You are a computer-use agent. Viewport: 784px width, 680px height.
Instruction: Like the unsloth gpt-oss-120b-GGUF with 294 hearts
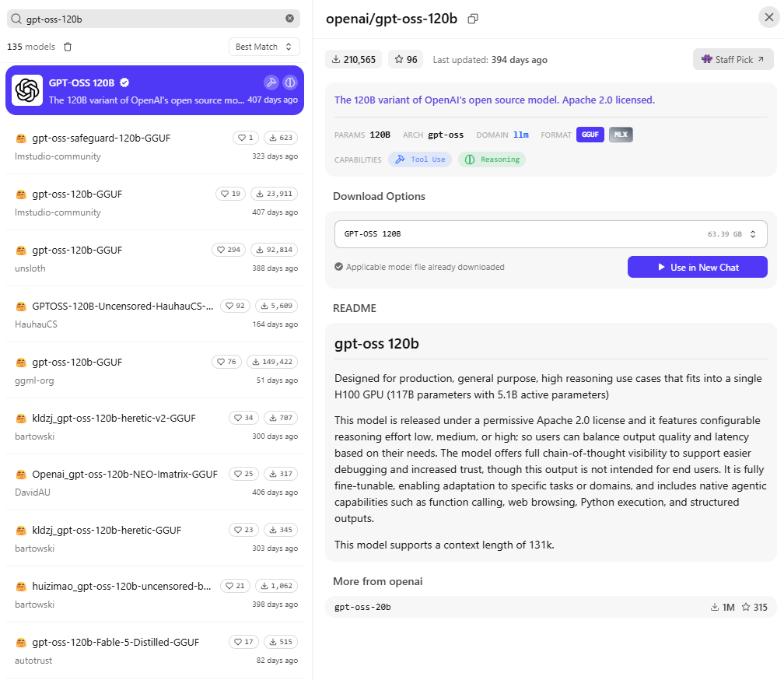tap(229, 250)
